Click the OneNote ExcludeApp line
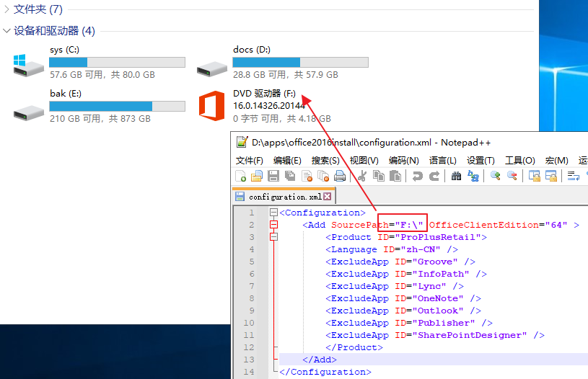 tap(403, 298)
